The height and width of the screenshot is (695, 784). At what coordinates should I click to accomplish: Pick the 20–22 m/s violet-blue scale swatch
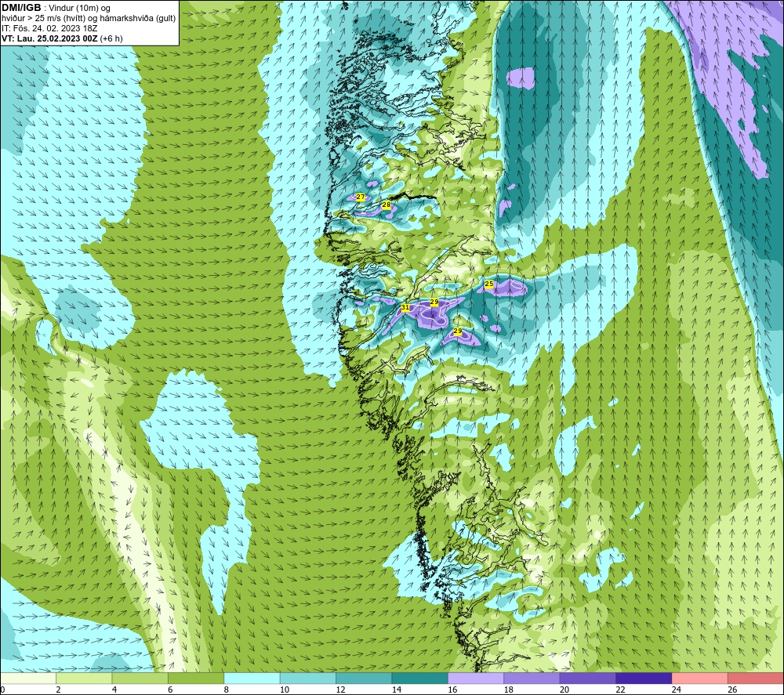pyautogui.click(x=588, y=678)
